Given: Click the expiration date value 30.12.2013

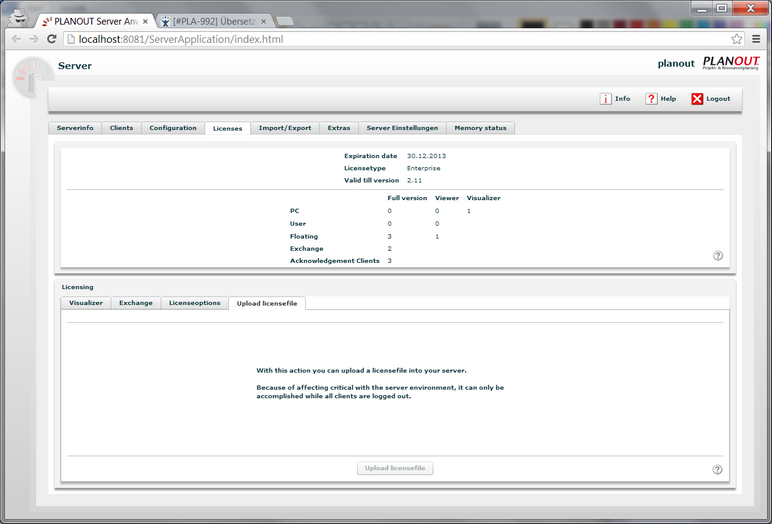Looking at the screenshot, I should click(426, 156).
